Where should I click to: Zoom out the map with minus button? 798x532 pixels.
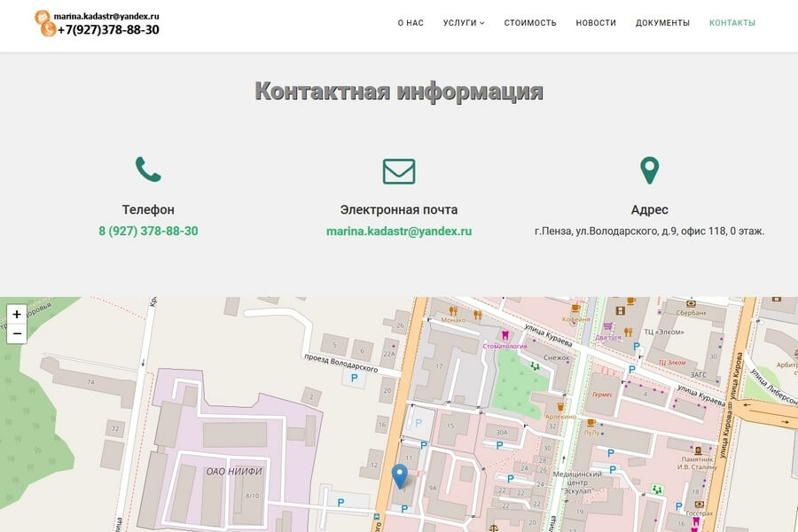[17, 333]
